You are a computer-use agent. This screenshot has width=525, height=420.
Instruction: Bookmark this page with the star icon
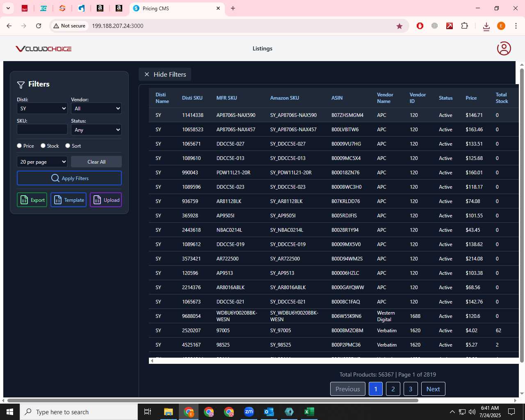coord(399,26)
